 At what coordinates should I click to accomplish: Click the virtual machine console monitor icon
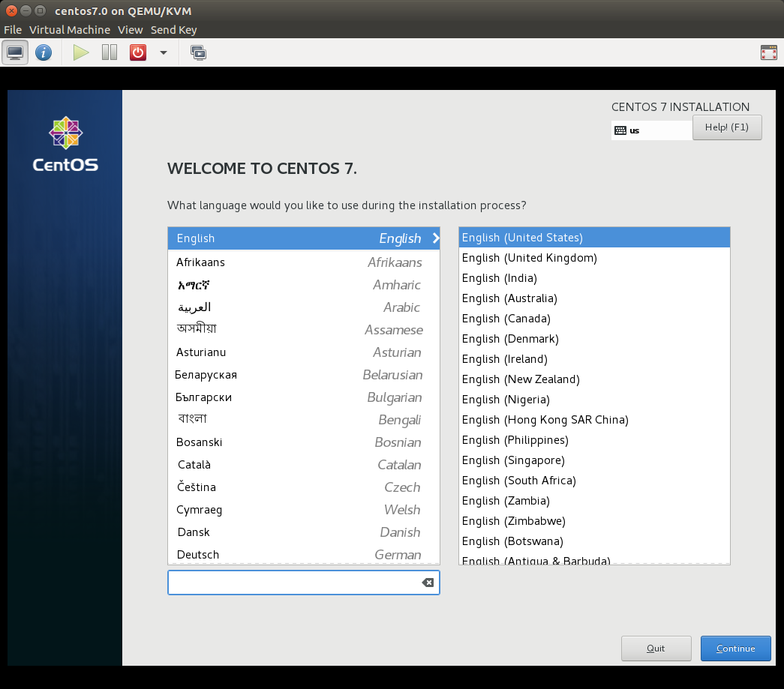click(15, 52)
